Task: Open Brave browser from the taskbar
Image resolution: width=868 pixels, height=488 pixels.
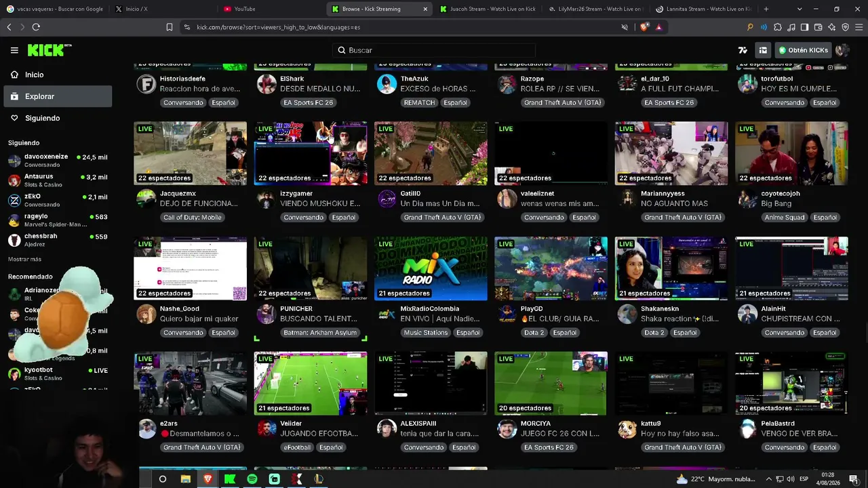Action: point(208,479)
